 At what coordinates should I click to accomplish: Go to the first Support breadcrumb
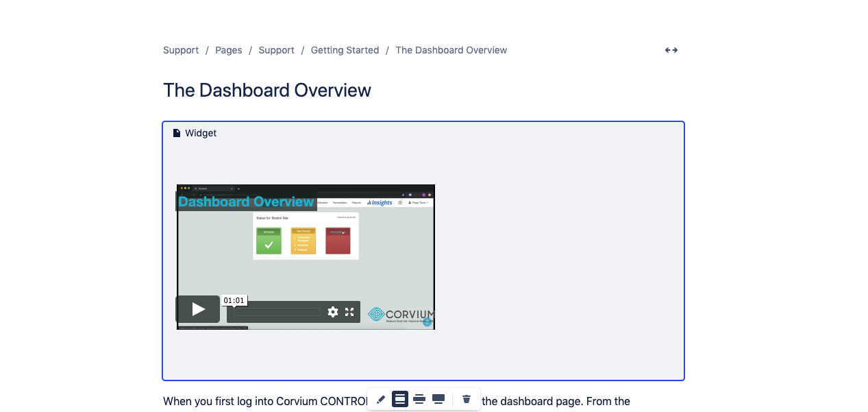click(181, 50)
